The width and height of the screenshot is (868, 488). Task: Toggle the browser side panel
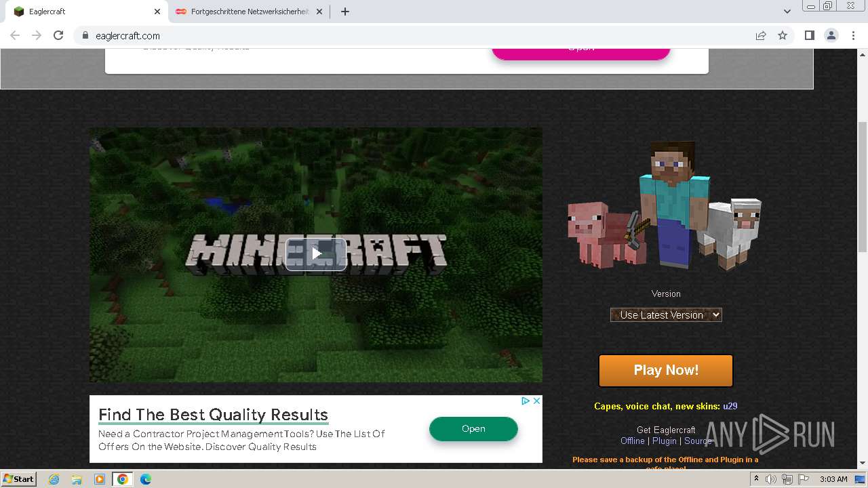(x=809, y=35)
